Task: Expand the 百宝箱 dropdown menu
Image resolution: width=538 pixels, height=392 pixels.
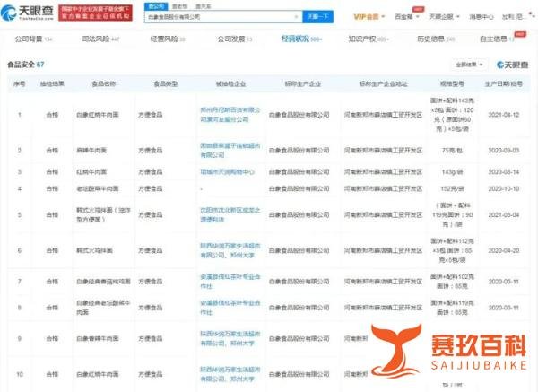Action: (x=407, y=16)
